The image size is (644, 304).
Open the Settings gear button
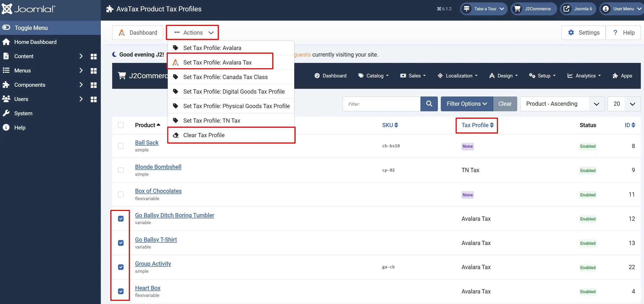(583, 33)
